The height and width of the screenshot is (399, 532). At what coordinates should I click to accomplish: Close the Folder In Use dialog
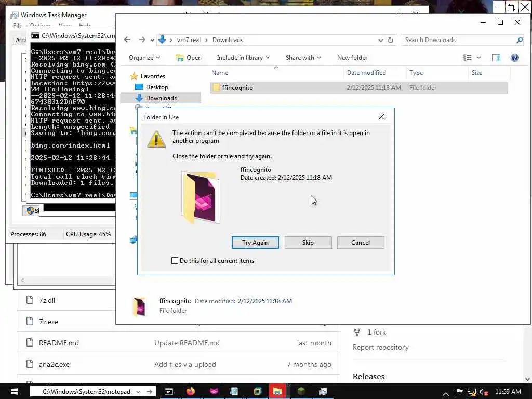click(381, 117)
